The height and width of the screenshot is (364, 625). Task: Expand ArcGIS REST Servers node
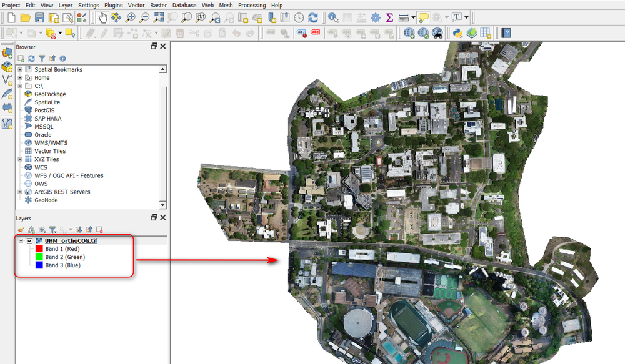click(20, 192)
